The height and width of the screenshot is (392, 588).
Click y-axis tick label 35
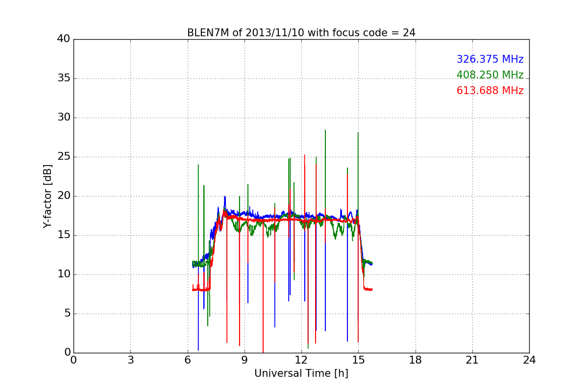[x=63, y=78]
